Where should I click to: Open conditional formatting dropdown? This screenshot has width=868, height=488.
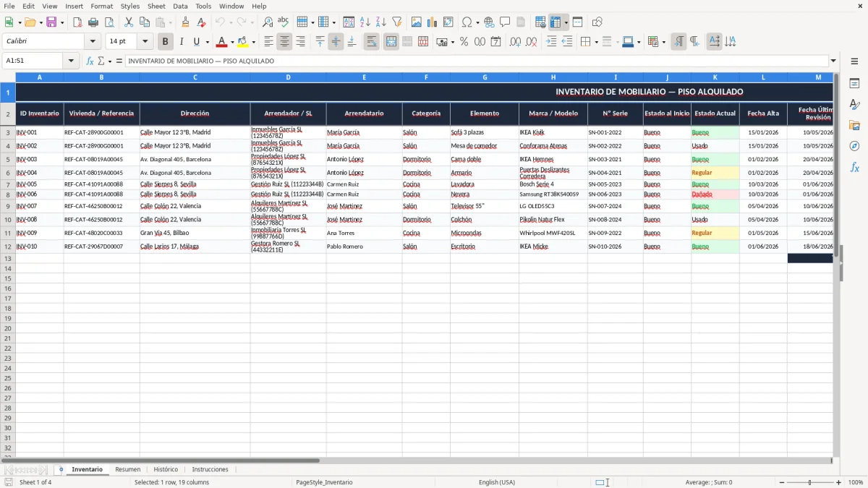[663, 42]
